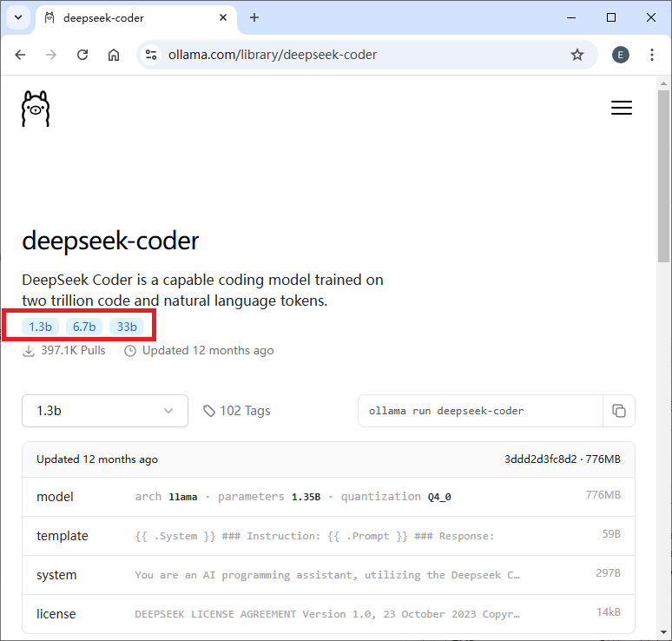Click the 397.1K Pulls text

pos(73,351)
